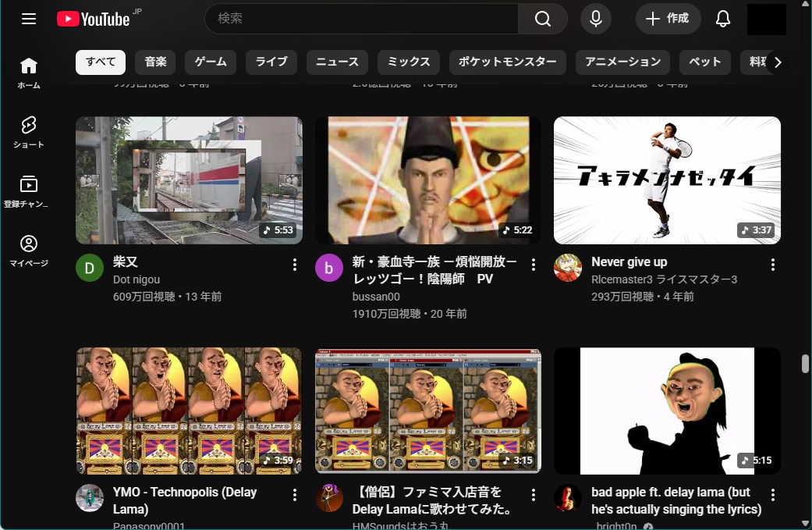
Task: Open the 柴又 video title
Action: coord(126,261)
